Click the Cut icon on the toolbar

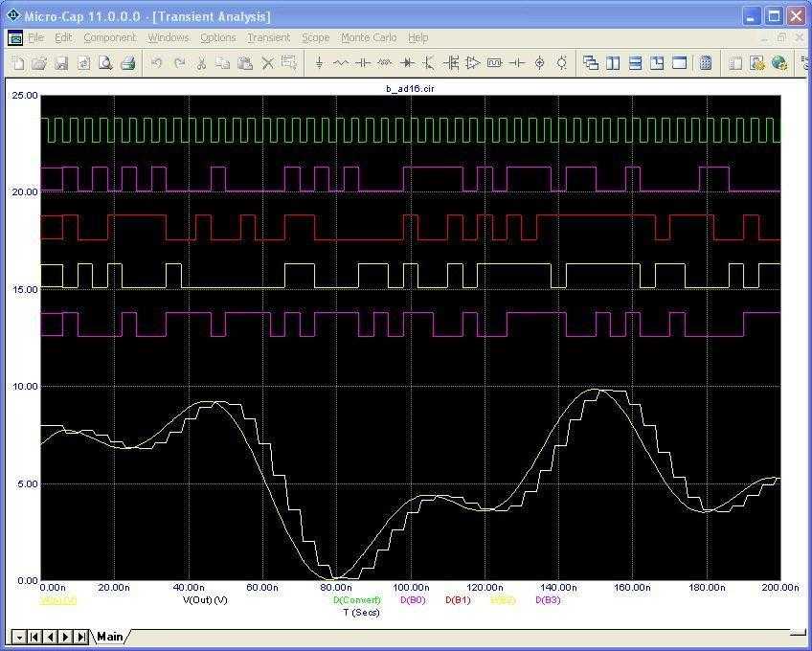203,62
